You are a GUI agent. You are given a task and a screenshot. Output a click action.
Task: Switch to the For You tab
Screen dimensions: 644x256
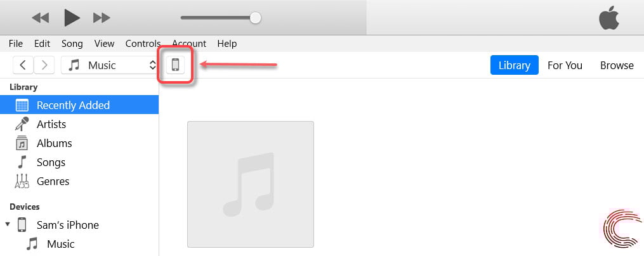tap(565, 65)
